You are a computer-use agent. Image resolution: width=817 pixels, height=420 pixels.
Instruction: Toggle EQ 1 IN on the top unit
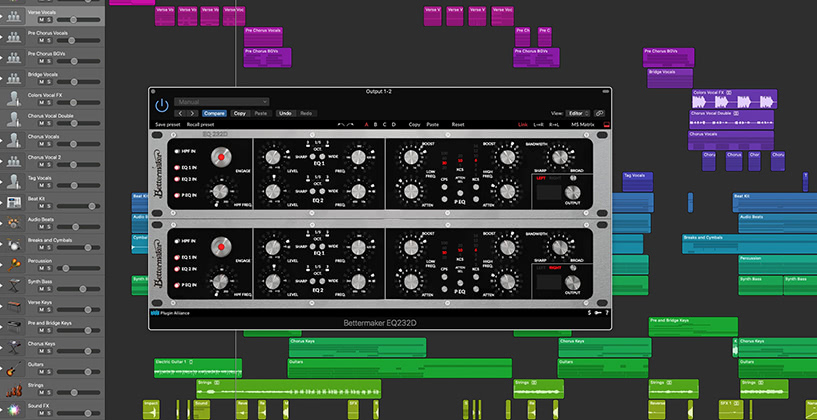coord(178,168)
